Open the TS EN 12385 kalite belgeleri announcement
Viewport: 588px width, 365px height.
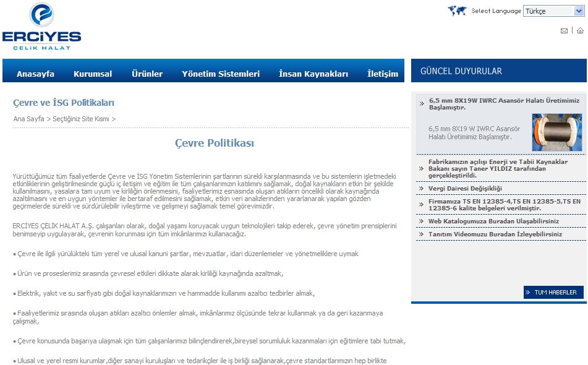click(x=505, y=205)
